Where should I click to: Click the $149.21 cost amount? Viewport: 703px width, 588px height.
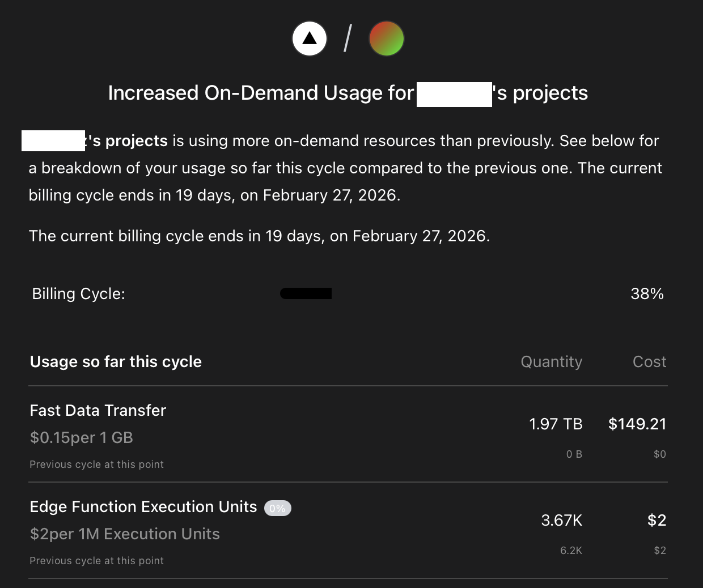pos(637,424)
